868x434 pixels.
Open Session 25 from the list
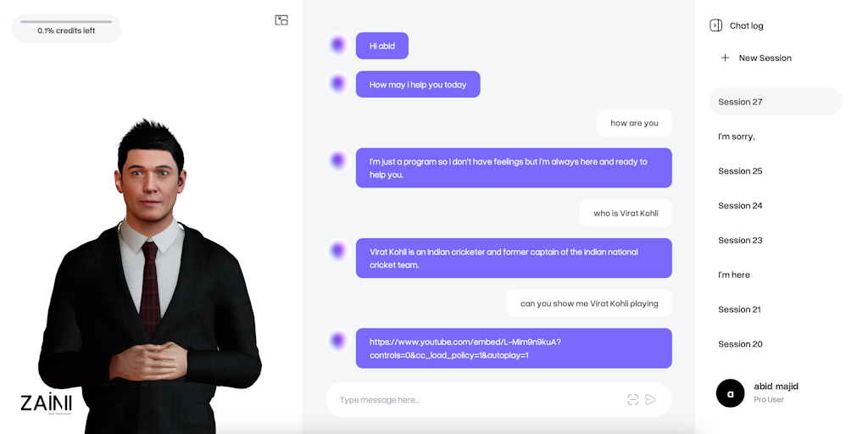click(775, 171)
